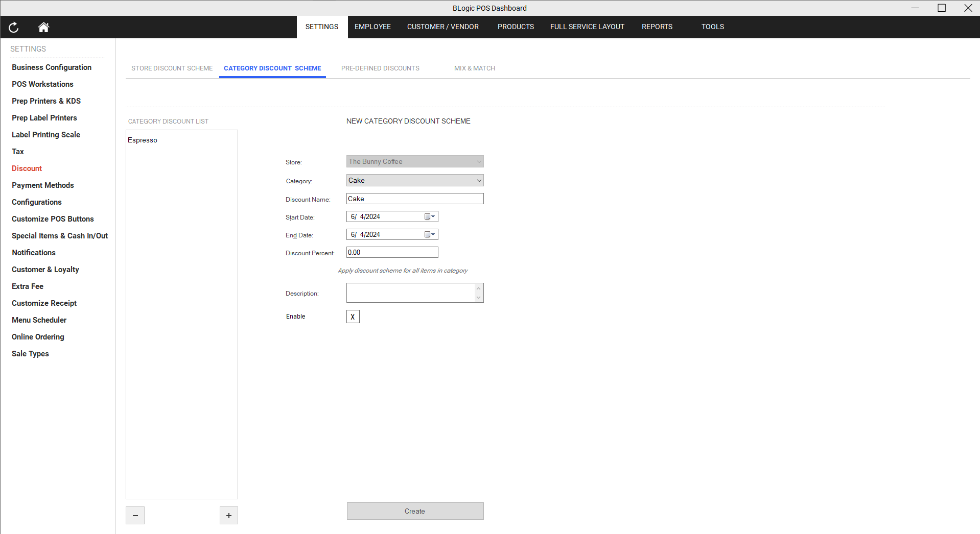Viewport: 980px width, 534px height.
Task: Click the plus button to add discount
Action: (228, 516)
